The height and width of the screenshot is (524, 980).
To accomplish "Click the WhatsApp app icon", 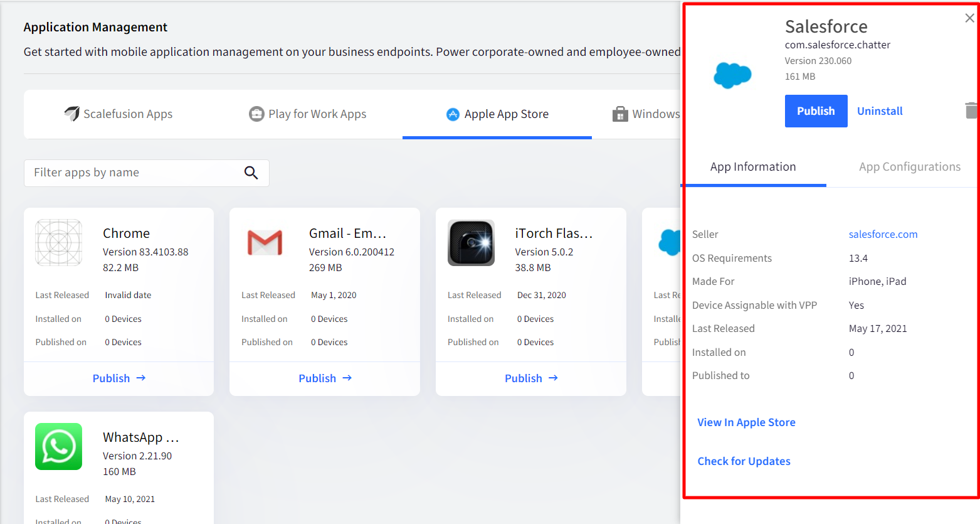I will 59,447.
